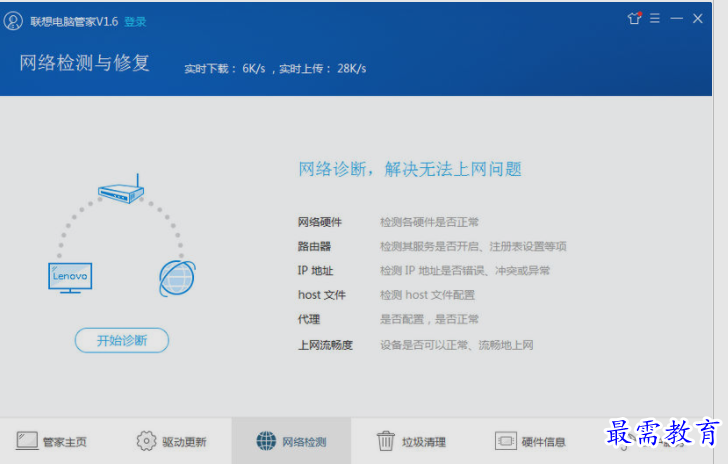Click the 上网流畅度 item label
Screen dimensions: 728x464
point(325,345)
